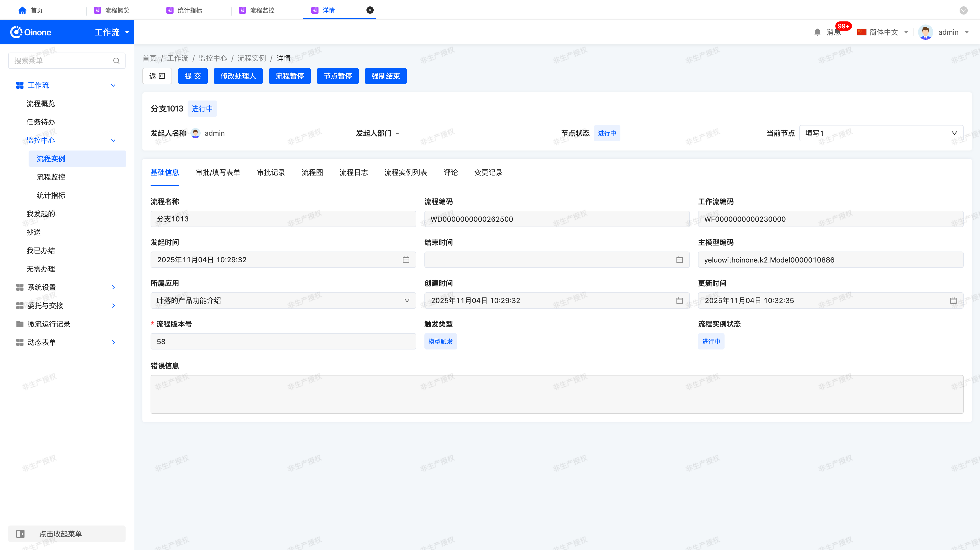Viewport: 980px width, 550px height.
Task: Click the admin avatar in header
Action: 925,32
